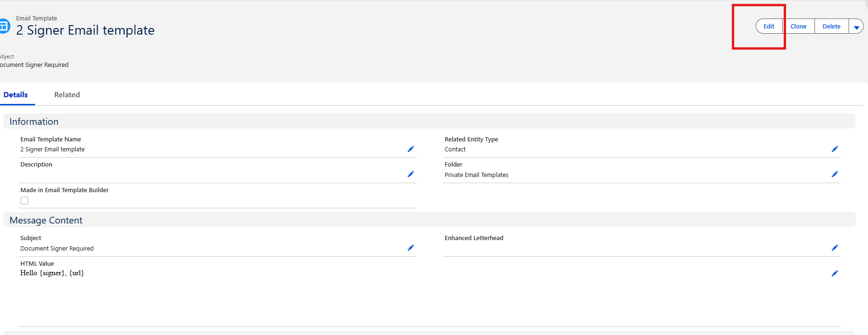This screenshot has height=335, width=868.
Task: Select the '2 Signer Email template' page title
Action: pyautogui.click(x=85, y=30)
